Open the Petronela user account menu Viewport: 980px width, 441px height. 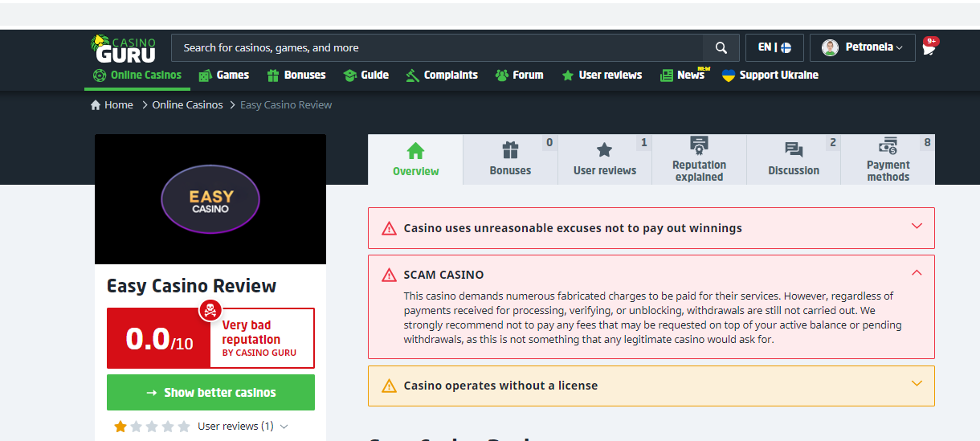pos(862,48)
